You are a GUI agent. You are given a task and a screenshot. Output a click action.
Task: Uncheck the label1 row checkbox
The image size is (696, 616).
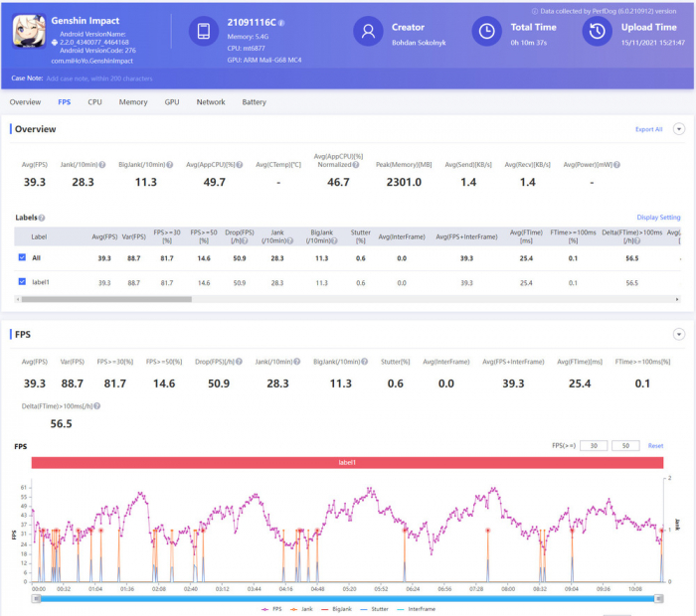(x=22, y=282)
